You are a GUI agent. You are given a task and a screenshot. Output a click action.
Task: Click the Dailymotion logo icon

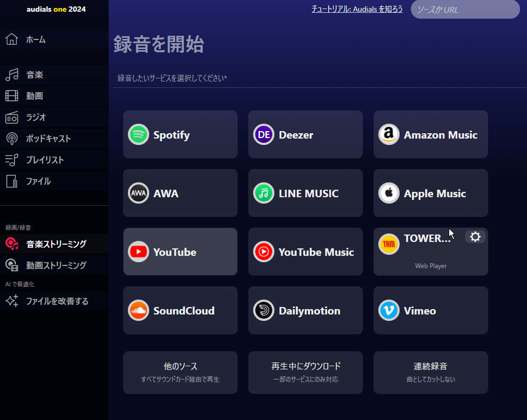pyautogui.click(x=264, y=310)
